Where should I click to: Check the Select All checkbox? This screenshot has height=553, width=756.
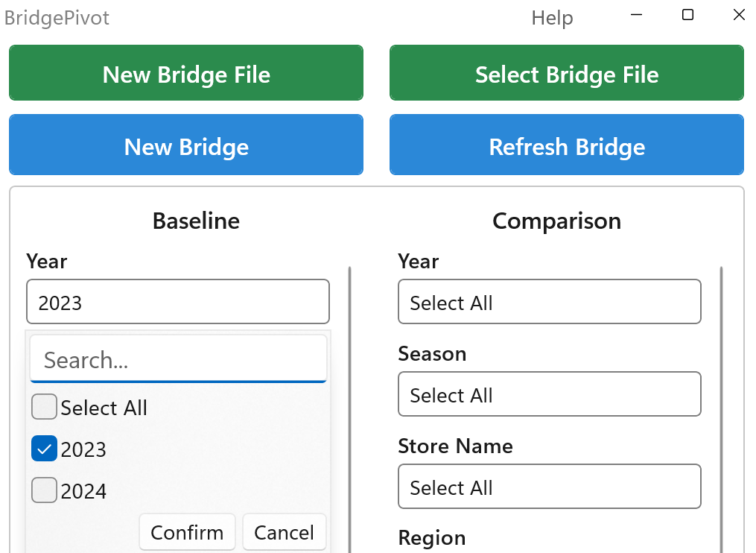pyautogui.click(x=44, y=407)
